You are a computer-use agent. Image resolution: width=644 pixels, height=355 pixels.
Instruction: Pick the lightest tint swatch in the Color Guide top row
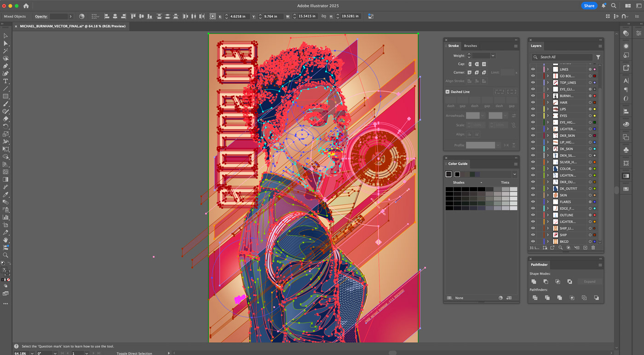[x=513, y=189]
